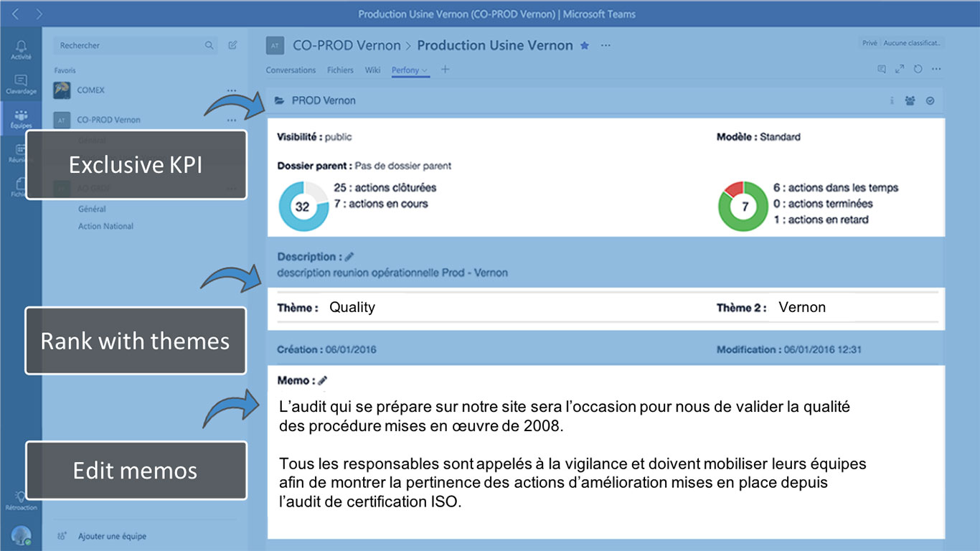Screen dimensions: 980x551
Task: Click the add team icon
Action: coord(62,536)
